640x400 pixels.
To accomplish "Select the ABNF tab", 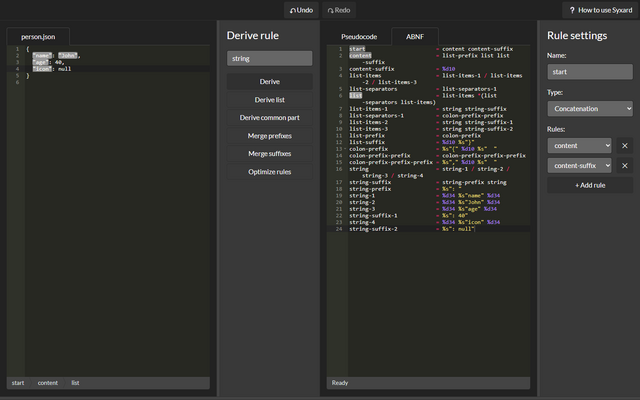I will (x=415, y=37).
